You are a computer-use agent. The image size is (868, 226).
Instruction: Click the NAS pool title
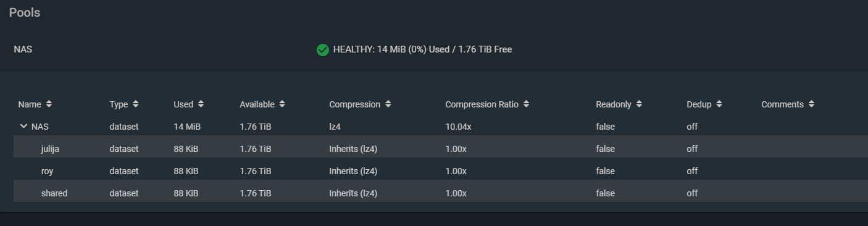click(23, 49)
